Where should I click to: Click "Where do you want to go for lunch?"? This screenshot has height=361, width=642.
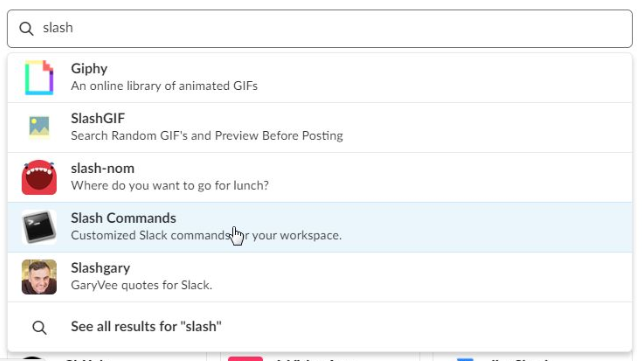point(170,186)
